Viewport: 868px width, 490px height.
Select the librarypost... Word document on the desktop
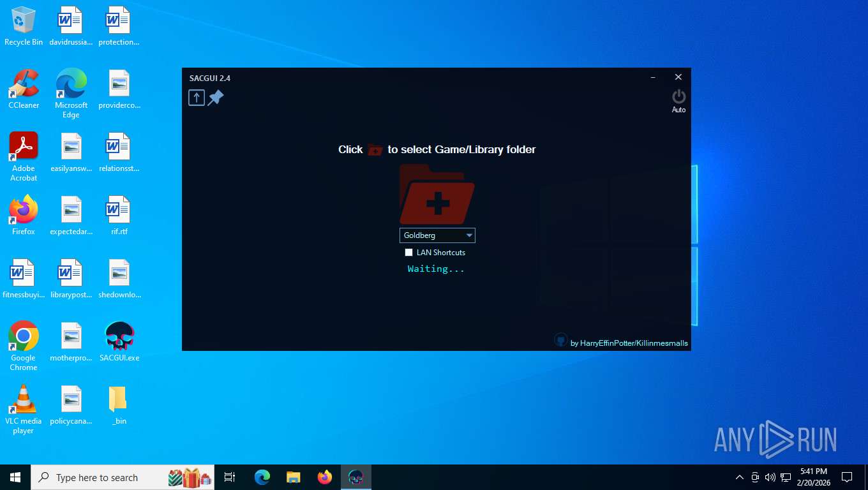pos(71,279)
